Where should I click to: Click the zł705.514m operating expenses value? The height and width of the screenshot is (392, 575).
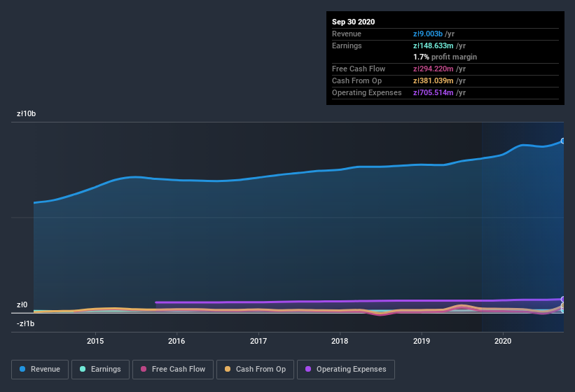click(x=434, y=92)
